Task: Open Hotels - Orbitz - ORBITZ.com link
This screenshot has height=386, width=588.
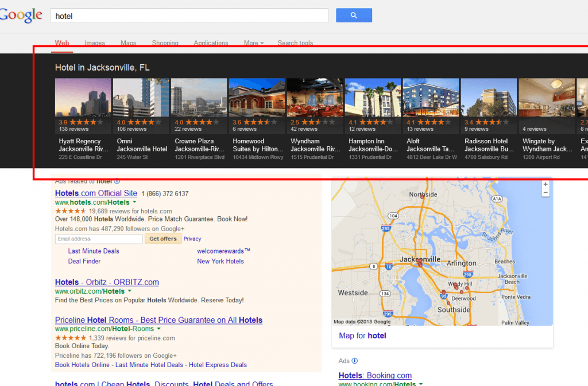Action: 107,282
